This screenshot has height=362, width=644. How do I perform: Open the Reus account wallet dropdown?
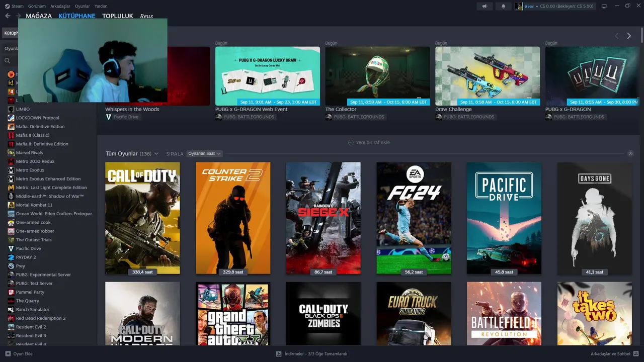click(559, 7)
